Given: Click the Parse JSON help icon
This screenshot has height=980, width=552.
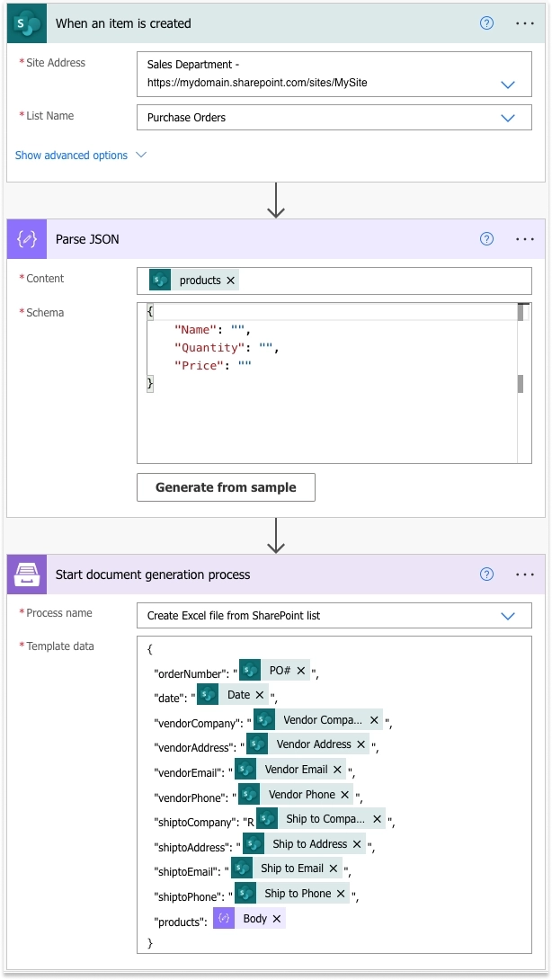Looking at the screenshot, I should coord(486,239).
